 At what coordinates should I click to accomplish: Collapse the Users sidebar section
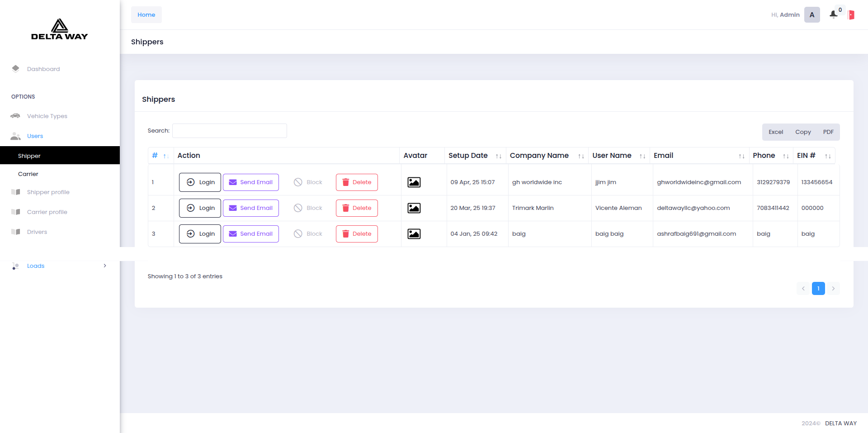(x=35, y=136)
